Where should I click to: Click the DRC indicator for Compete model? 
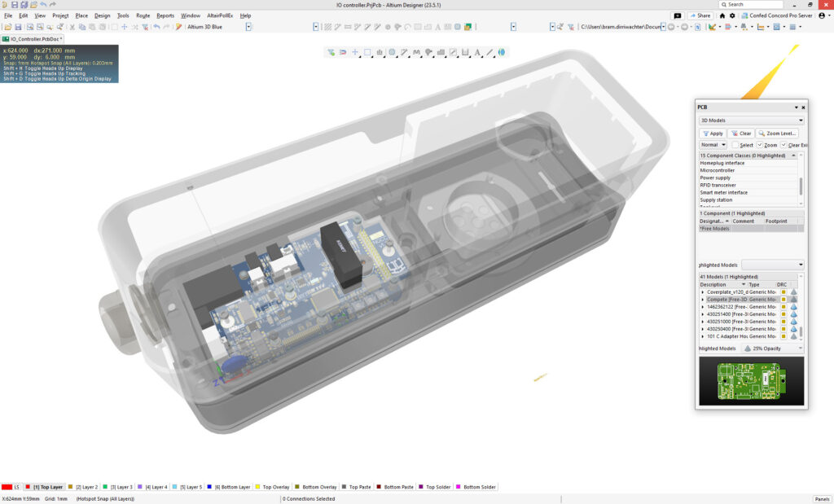(x=784, y=300)
